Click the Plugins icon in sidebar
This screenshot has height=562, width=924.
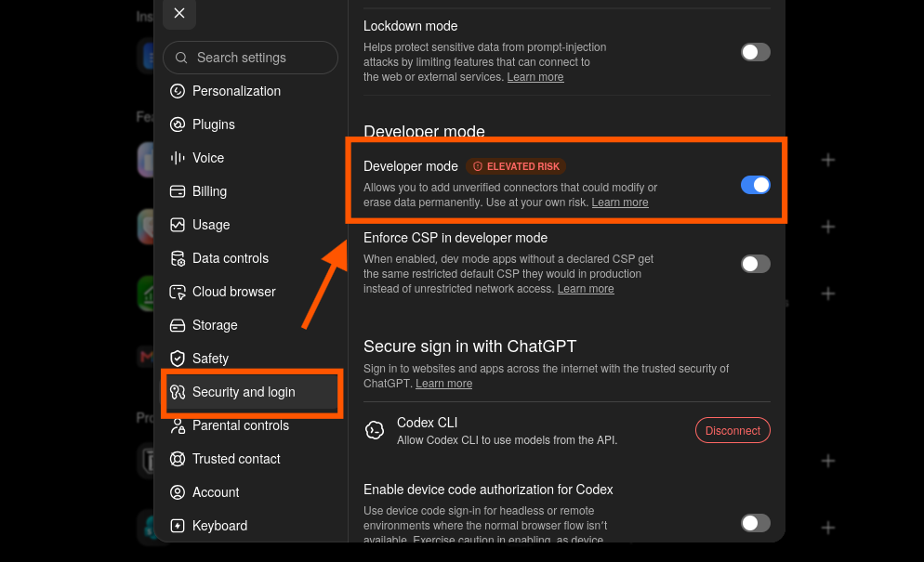pyautogui.click(x=178, y=124)
